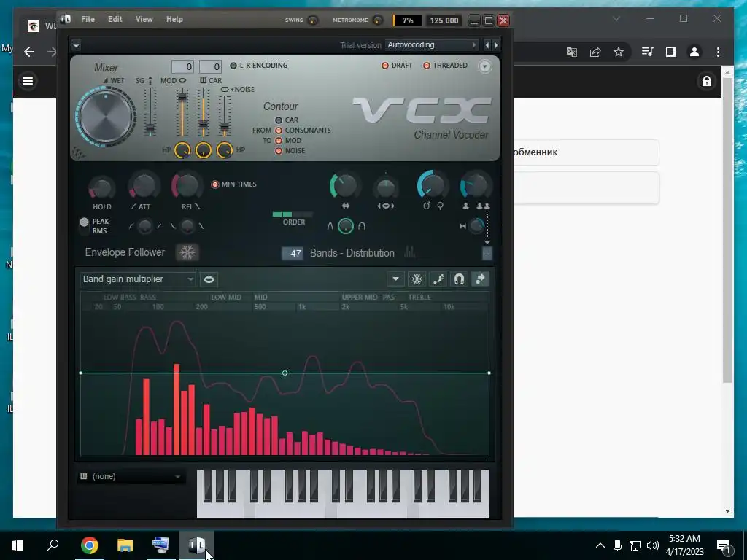Toggle Contour Consonants option

(x=279, y=131)
